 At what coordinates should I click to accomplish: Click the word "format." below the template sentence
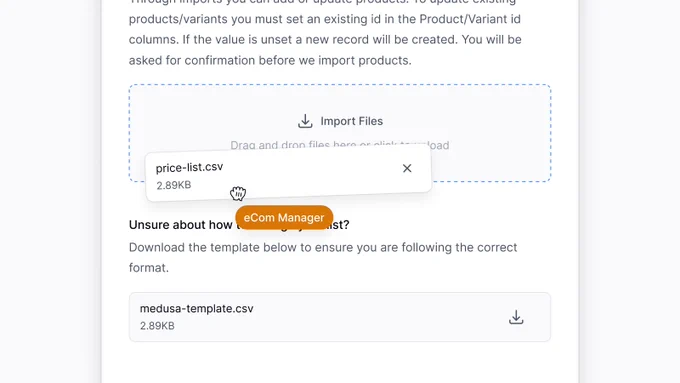coord(149,268)
